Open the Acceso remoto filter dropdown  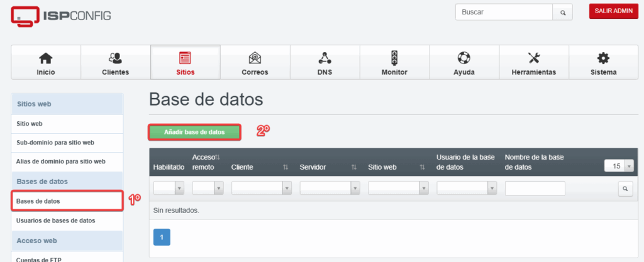click(208, 188)
